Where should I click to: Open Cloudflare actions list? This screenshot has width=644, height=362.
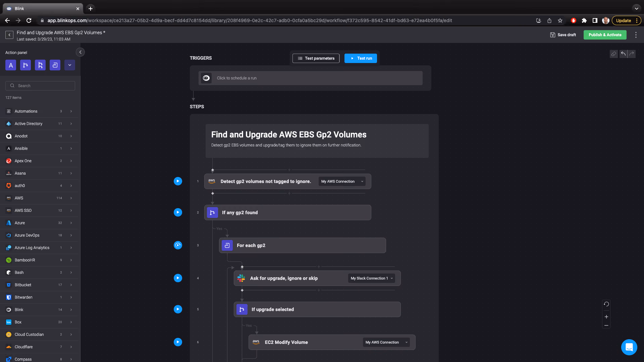[39, 347]
